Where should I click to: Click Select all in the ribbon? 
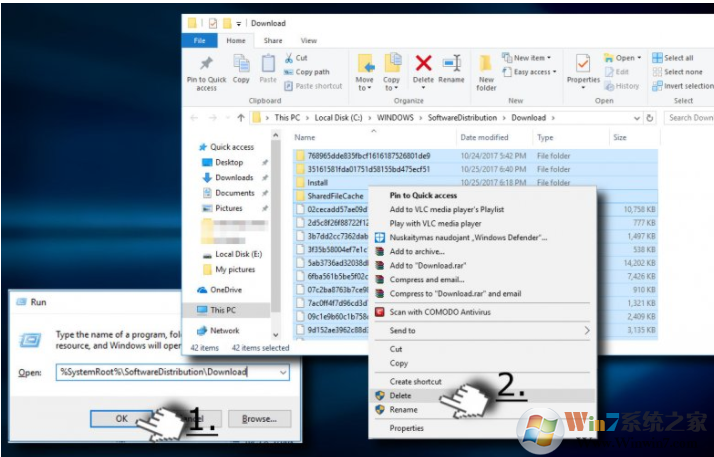[678, 58]
